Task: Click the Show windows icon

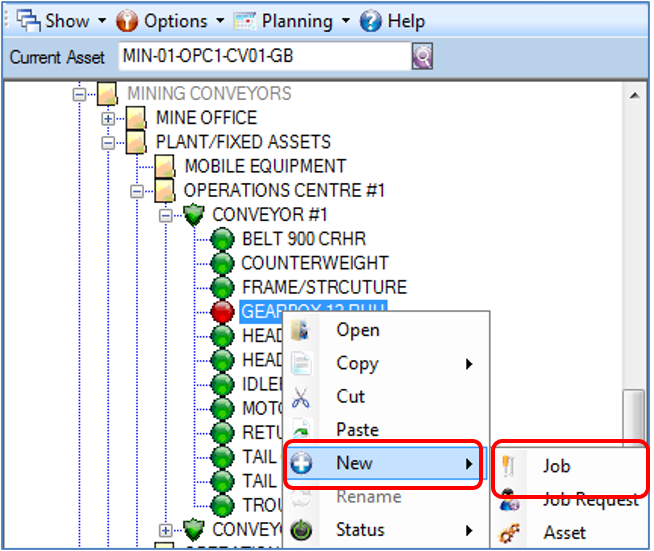Action: 28,20
